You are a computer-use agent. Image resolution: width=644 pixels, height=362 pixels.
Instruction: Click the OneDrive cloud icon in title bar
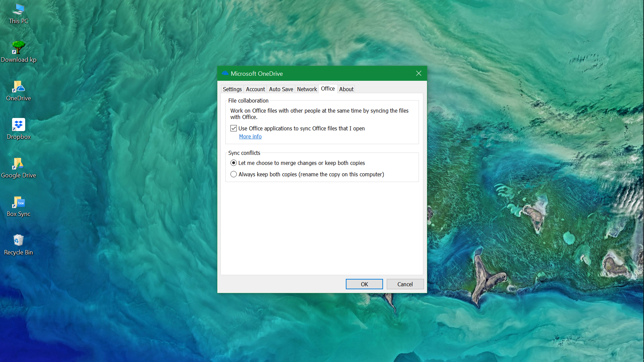[225, 73]
